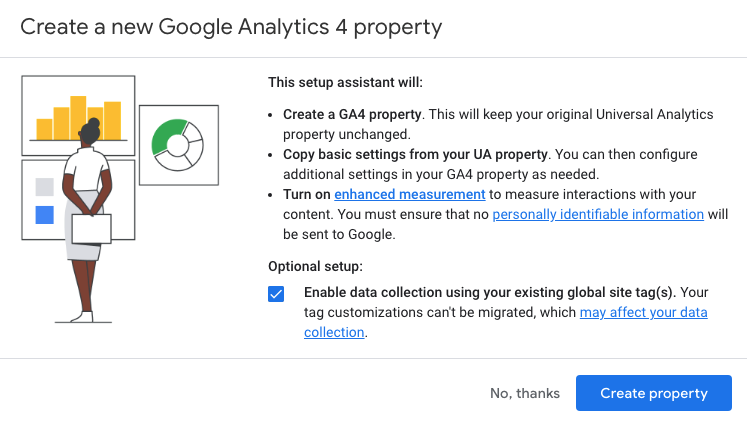The height and width of the screenshot is (421, 747).
Task: Follow the may affect your data link
Action: point(644,312)
